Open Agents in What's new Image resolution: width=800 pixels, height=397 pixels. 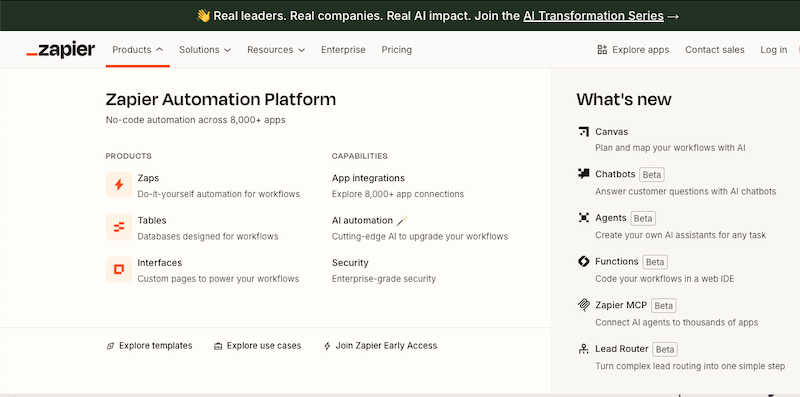(611, 218)
